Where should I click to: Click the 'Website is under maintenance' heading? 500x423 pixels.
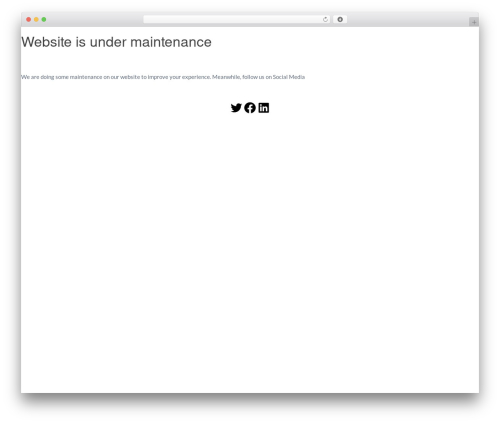point(116,42)
